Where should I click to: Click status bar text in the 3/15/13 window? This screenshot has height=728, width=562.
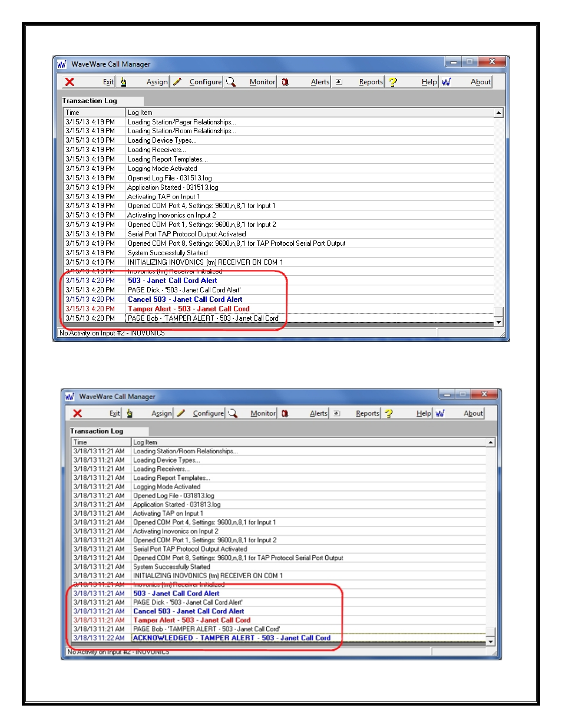112,333
